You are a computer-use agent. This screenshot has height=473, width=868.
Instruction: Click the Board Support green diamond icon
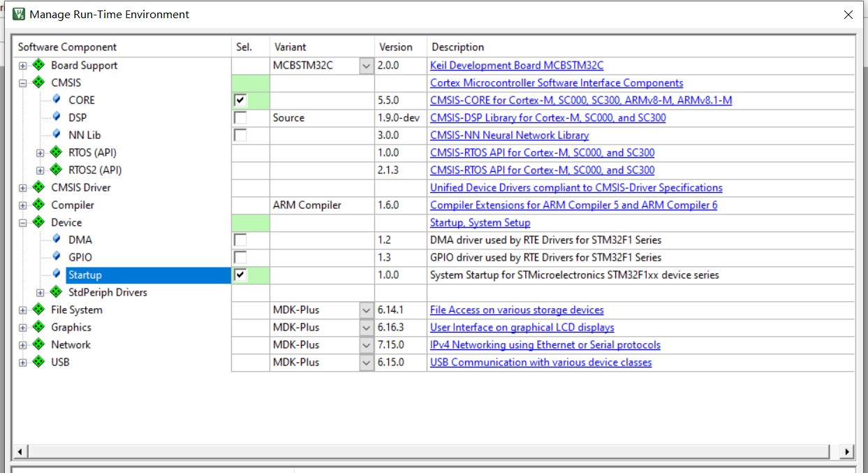[38, 65]
